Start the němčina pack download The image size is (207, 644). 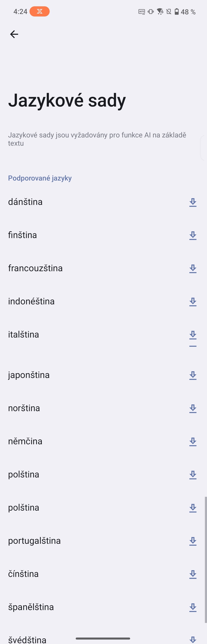point(193,441)
